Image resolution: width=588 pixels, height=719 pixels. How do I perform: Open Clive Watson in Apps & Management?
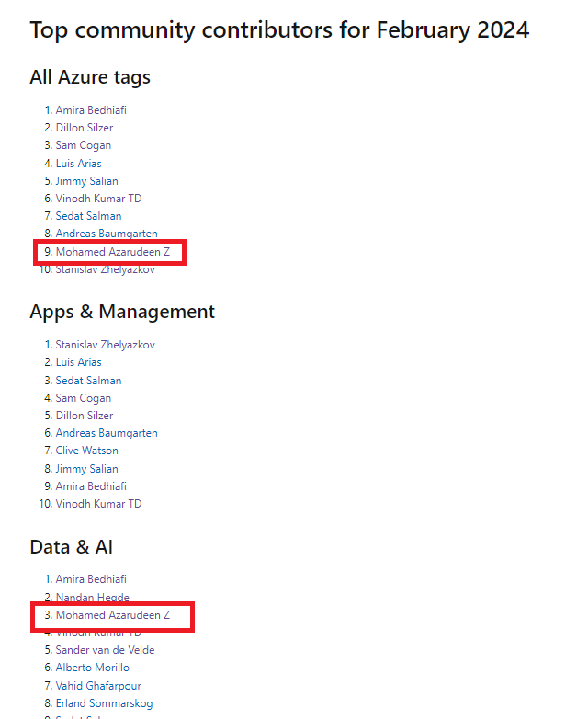coord(87,451)
